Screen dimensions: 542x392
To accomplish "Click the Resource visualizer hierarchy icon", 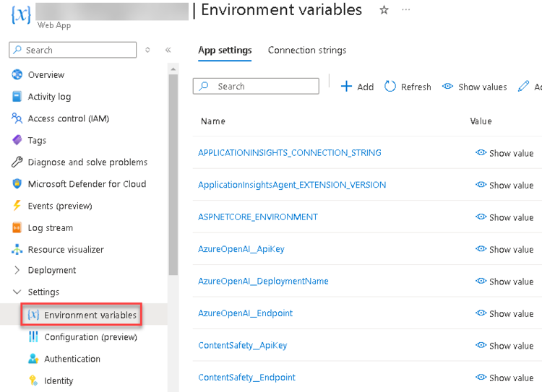I will 17,249.
